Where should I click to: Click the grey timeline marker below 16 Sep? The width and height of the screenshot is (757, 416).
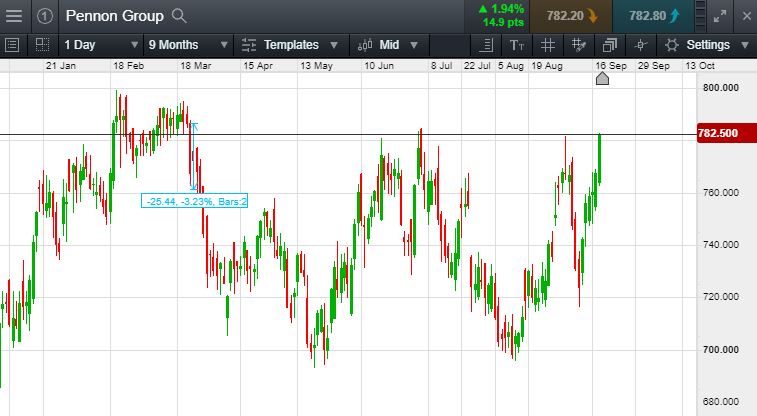(x=602, y=78)
